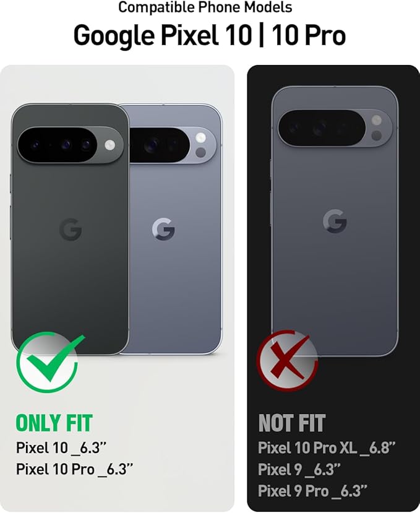Click the black phone's camera flash

(x=110, y=145)
